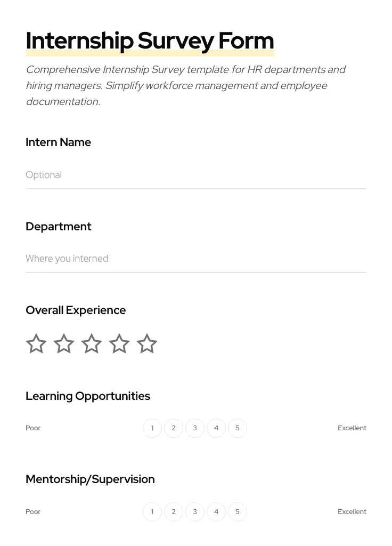
Task: Select rating 4 for Learning Opportunities
Action: [x=216, y=428]
